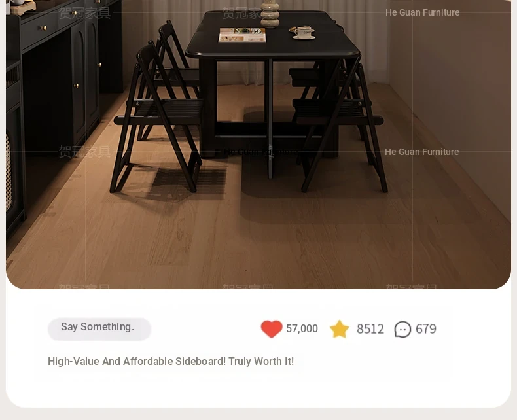517x420 pixels.
Task: Click the open magazine on the dining table
Action: pos(242,35)
